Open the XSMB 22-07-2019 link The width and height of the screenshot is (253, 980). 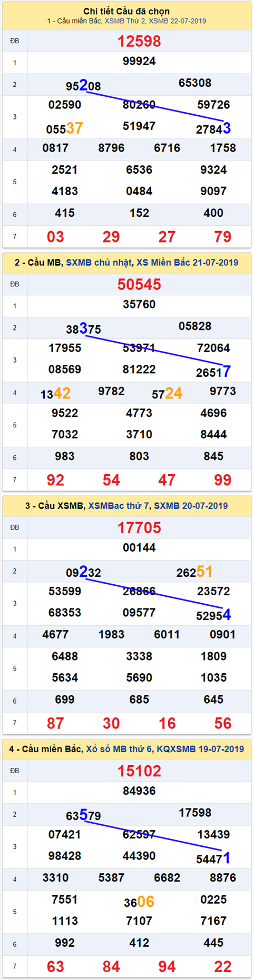(178, 21)
